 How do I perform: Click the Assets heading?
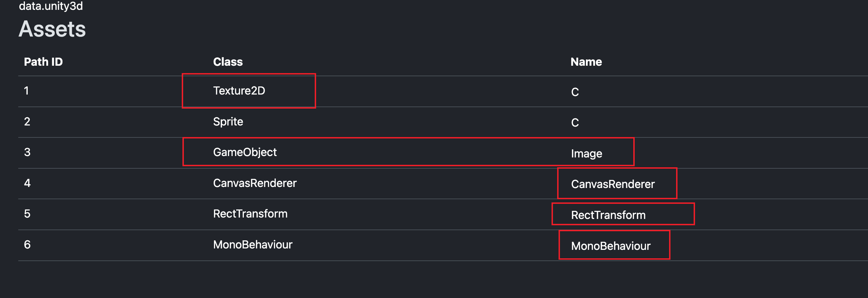click(x=52, y=29)
